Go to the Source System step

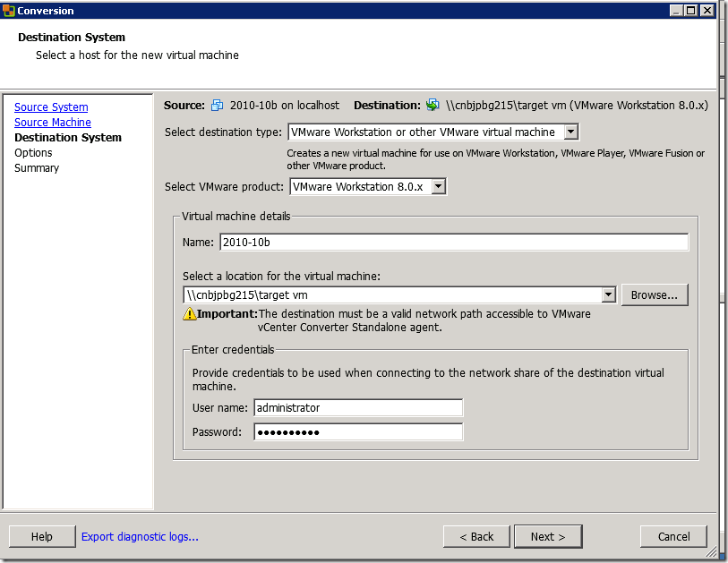coord(51,107)
